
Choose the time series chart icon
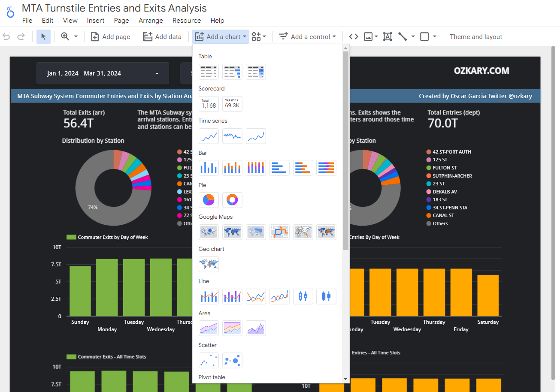click(x=209, y=136)
